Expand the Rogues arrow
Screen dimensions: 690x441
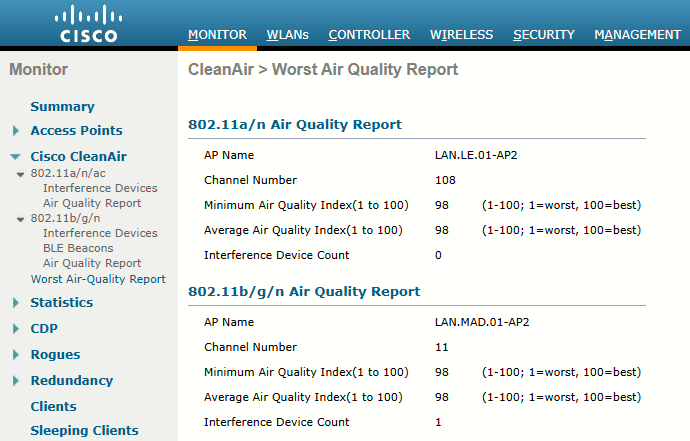tap(16, 355)
